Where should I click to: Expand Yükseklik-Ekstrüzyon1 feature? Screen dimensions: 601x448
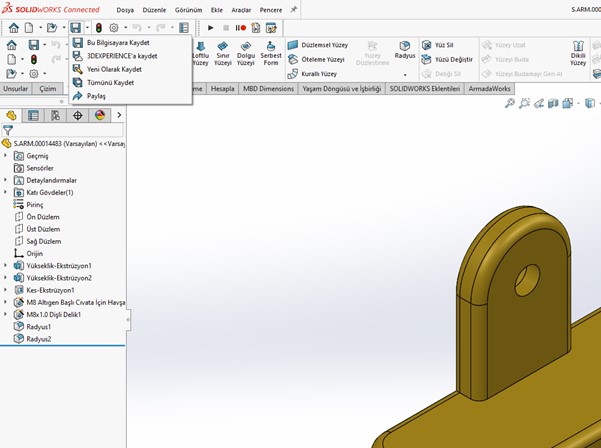(x=6, y=265)
